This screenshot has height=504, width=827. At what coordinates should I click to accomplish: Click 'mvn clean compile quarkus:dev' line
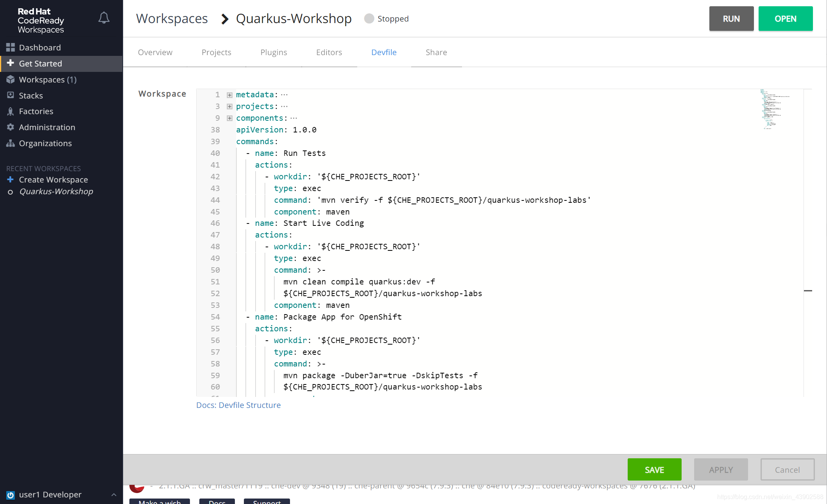(x=359, y=282)
